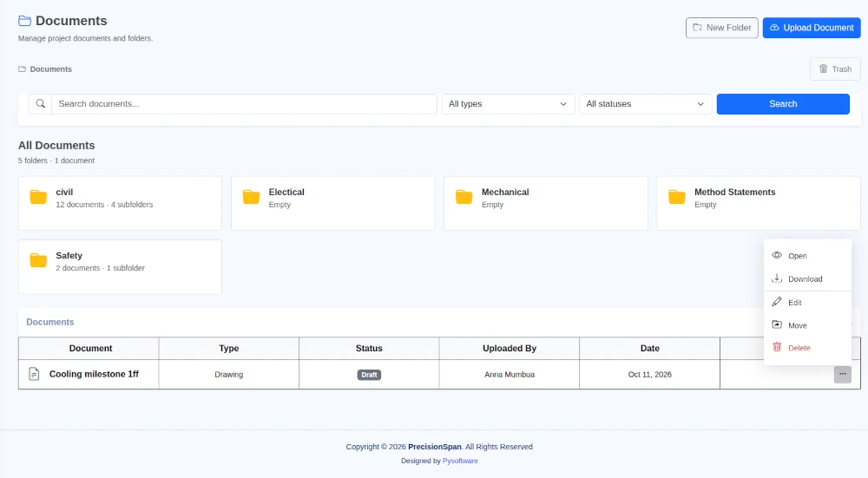
Task: Select Edit in the context menu
Action: pyautogui.click(x=807, y=303)
